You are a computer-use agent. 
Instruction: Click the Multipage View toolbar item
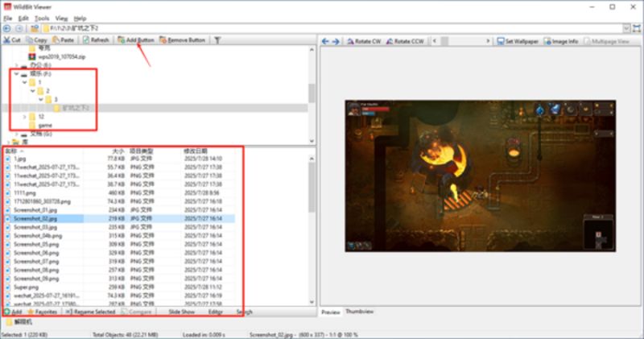(x=607, y=41)
